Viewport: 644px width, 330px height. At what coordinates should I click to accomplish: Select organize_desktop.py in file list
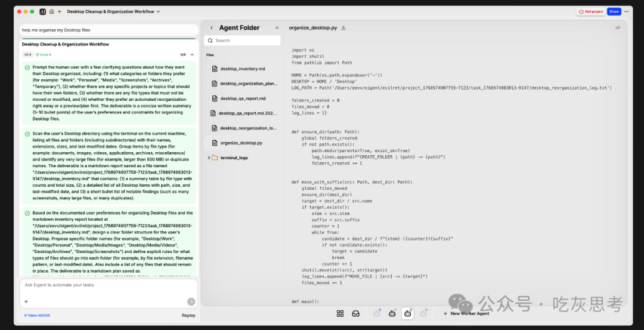coord(242,143)
